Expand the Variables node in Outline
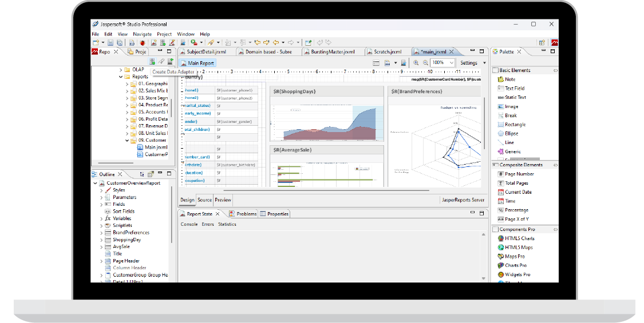Screen dimensions: 644x323 (101, 219)
